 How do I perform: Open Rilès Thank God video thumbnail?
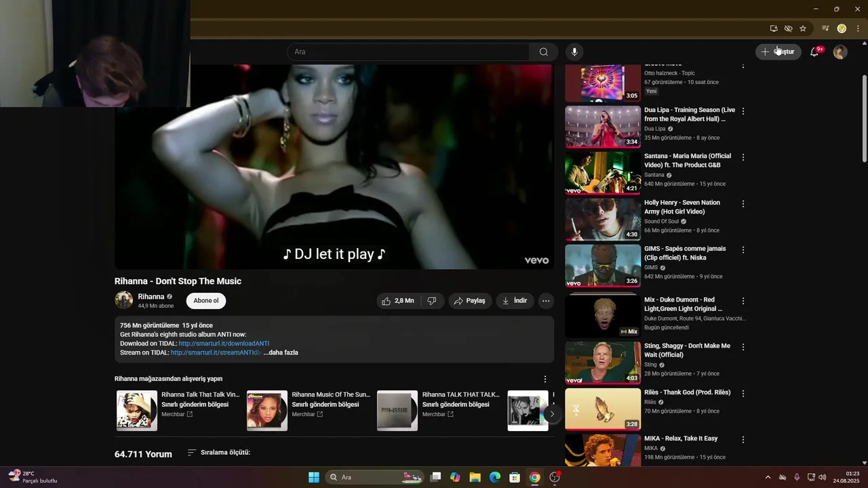pos(603,409)
